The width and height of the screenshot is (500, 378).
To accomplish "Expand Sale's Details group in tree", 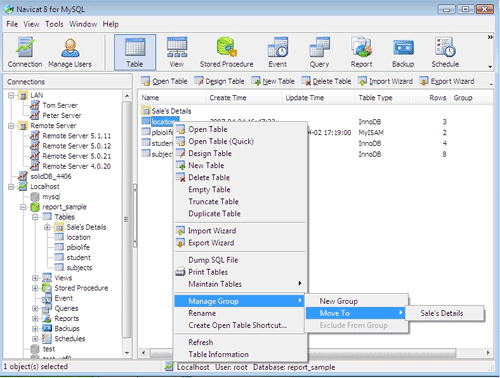I will pos(47,227).
